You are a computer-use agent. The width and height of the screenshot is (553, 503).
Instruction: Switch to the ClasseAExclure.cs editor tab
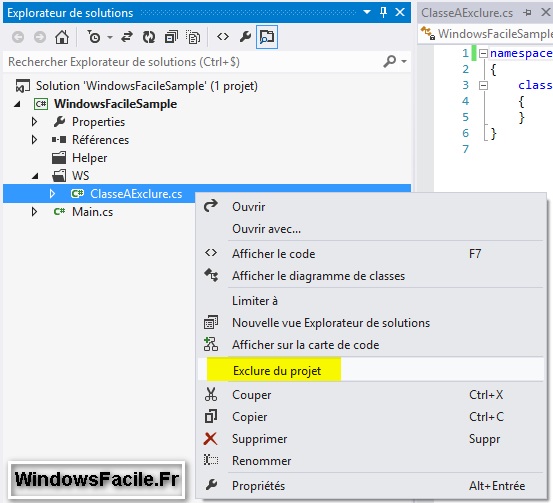click(467, 13)
